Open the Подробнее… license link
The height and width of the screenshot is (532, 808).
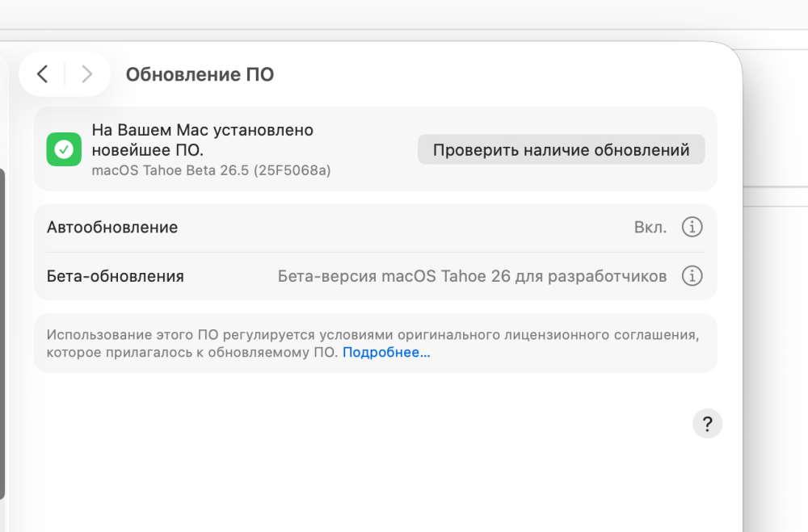386,352
